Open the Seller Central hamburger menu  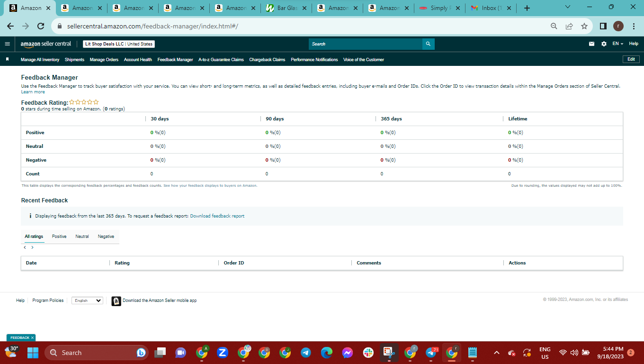[x=7, y=44]
